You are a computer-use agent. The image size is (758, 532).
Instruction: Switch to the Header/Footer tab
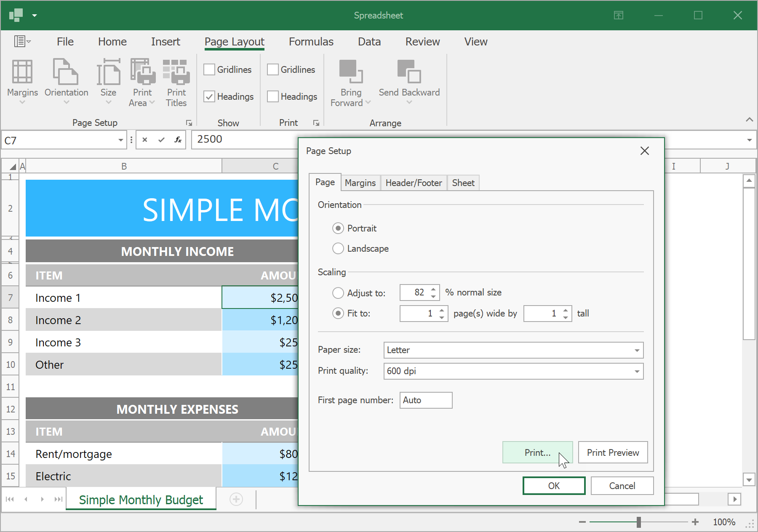414,183
